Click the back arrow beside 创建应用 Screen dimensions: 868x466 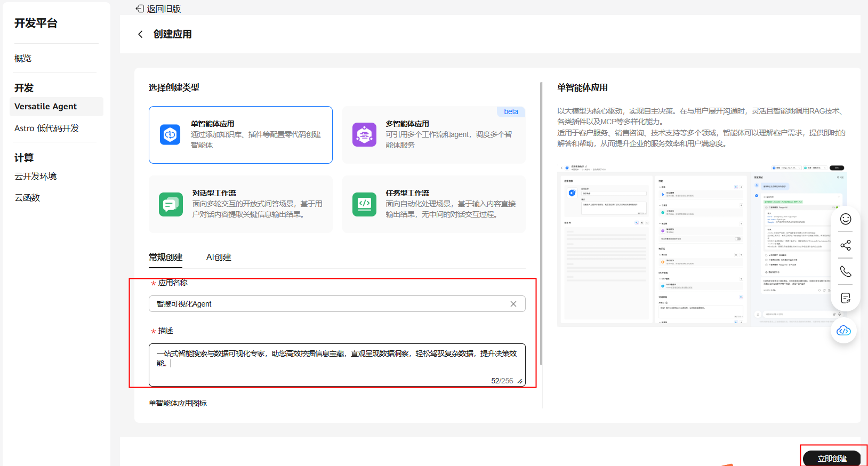point(140,34)
